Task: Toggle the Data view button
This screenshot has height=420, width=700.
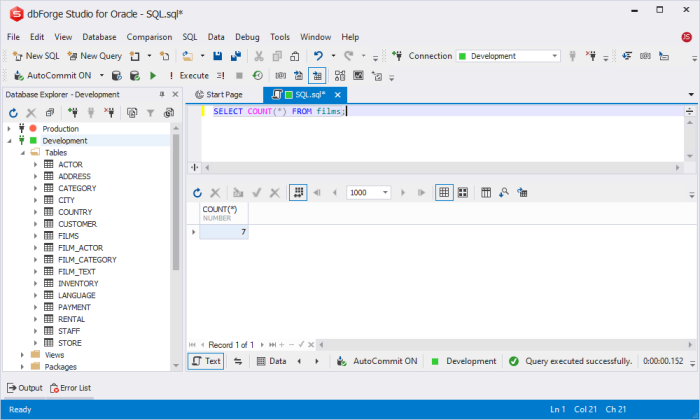Action: (272, 361)
